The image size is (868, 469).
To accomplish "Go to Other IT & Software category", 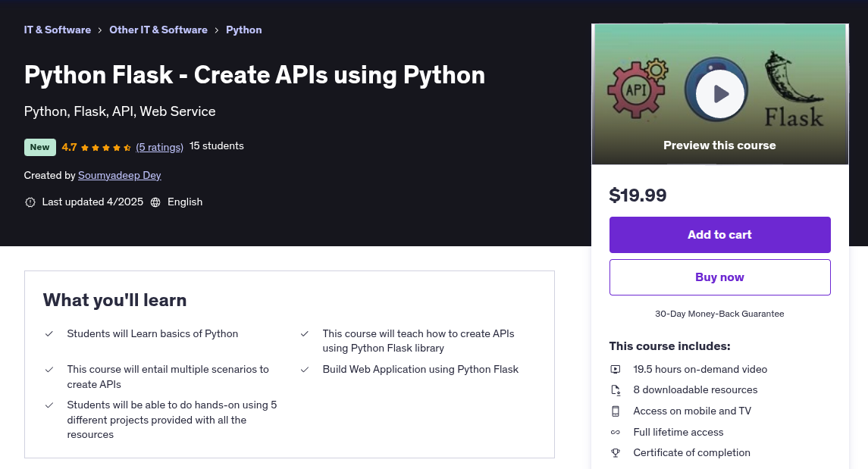I will tap(158, 30).
